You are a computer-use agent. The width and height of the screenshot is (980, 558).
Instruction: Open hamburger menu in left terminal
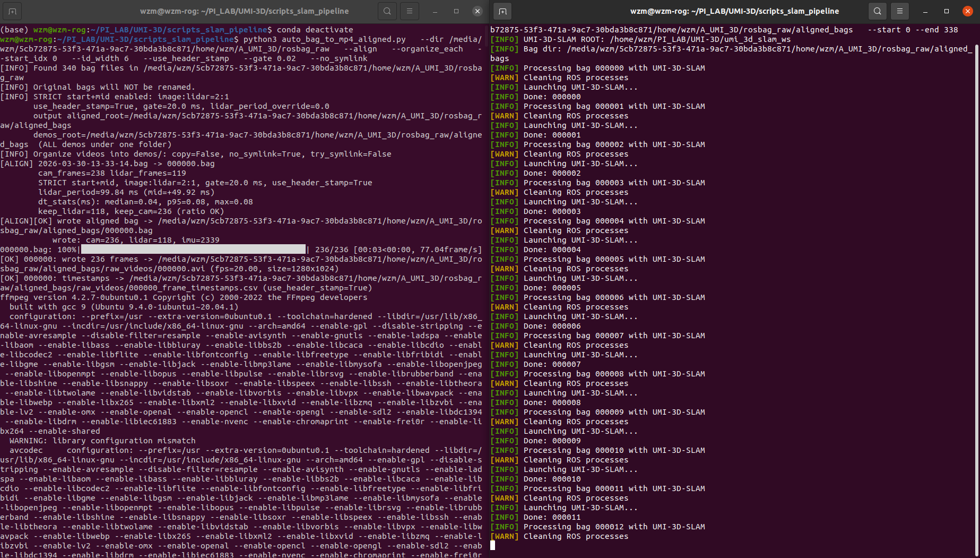coord(409,11)
